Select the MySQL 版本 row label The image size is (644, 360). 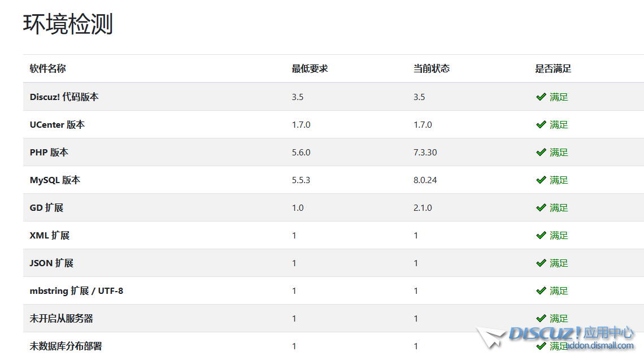(55, 180)
